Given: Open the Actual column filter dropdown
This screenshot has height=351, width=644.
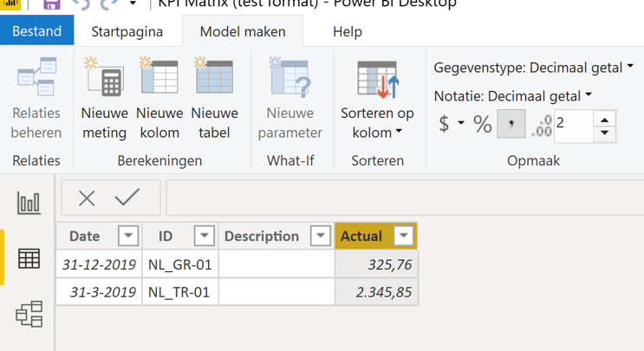Looking at the screenshot, I should [403, 236].
